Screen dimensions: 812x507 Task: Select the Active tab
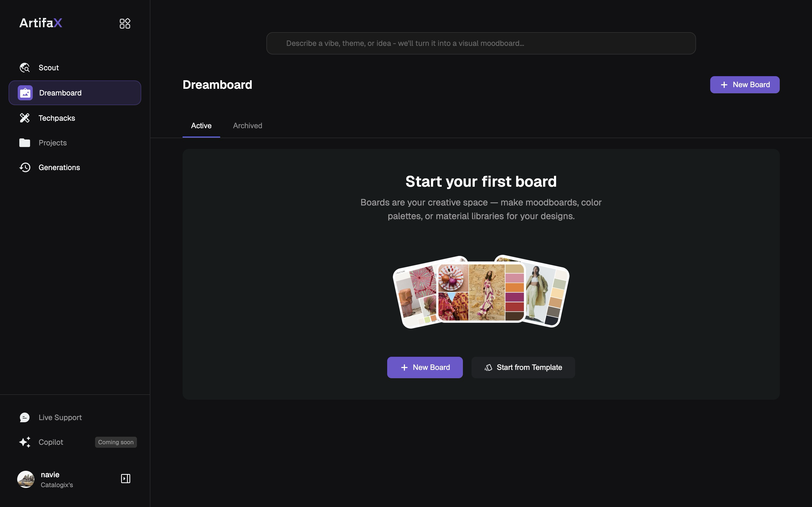pos(201,126)
